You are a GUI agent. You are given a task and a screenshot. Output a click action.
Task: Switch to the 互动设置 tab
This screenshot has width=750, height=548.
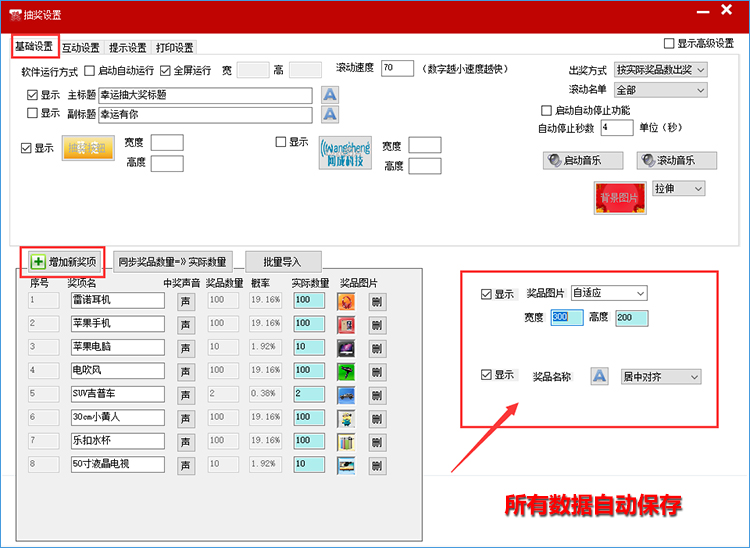pos(80,48)
